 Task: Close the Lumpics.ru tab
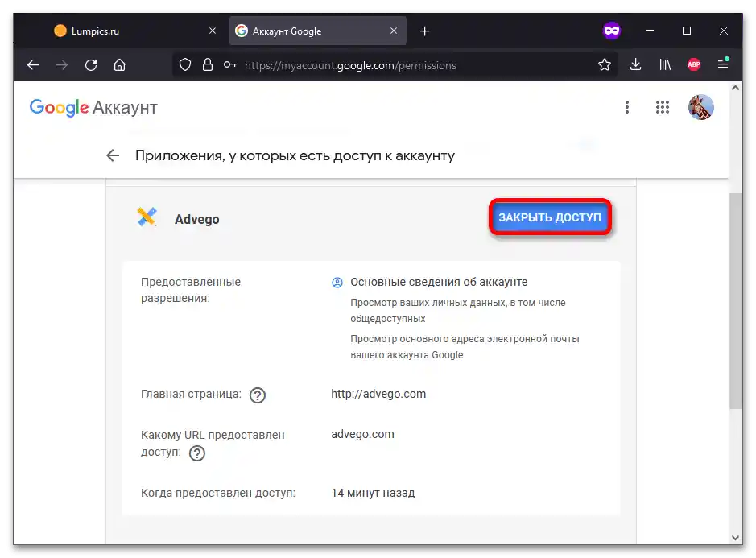click(x=213, y=31)
